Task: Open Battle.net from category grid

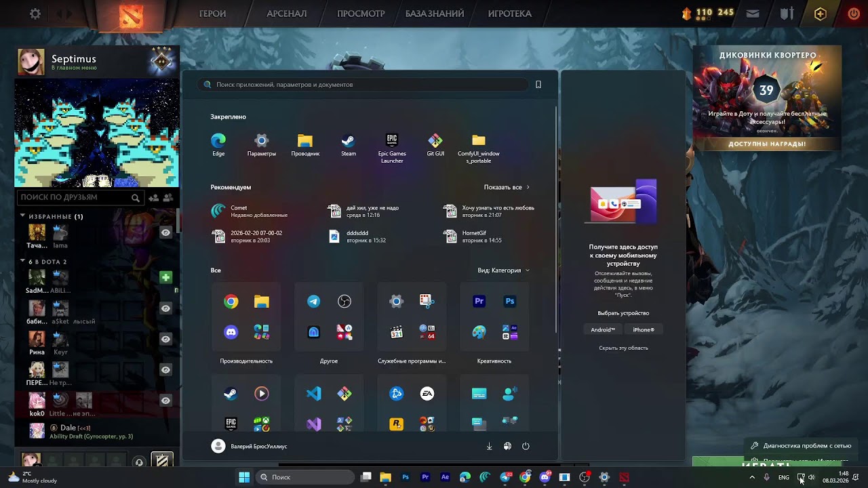Action: [x=397, y=394]
